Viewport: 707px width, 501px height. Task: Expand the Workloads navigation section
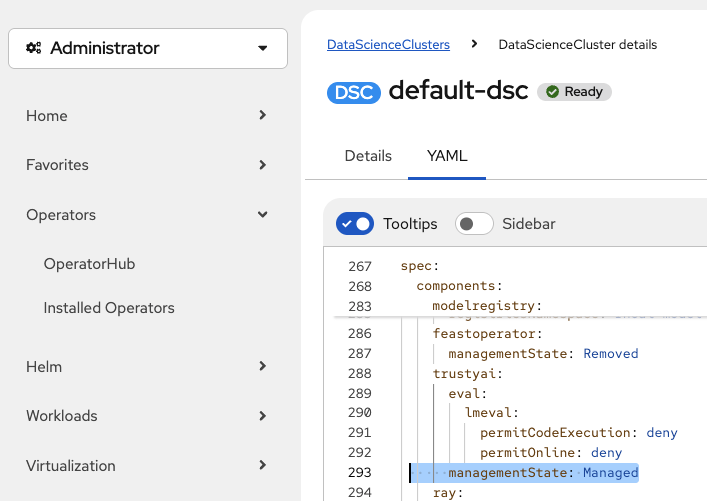147,416
